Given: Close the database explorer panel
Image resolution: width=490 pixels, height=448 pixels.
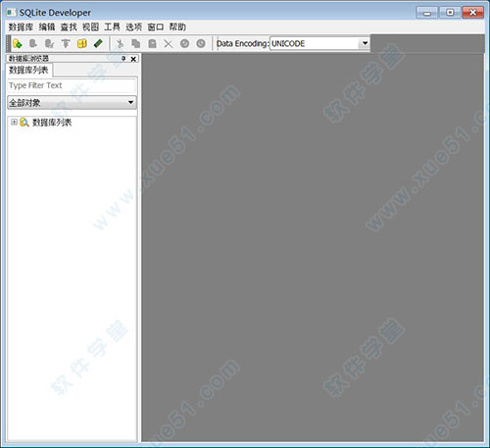Looking at the screenshot, I should [133, 59].
